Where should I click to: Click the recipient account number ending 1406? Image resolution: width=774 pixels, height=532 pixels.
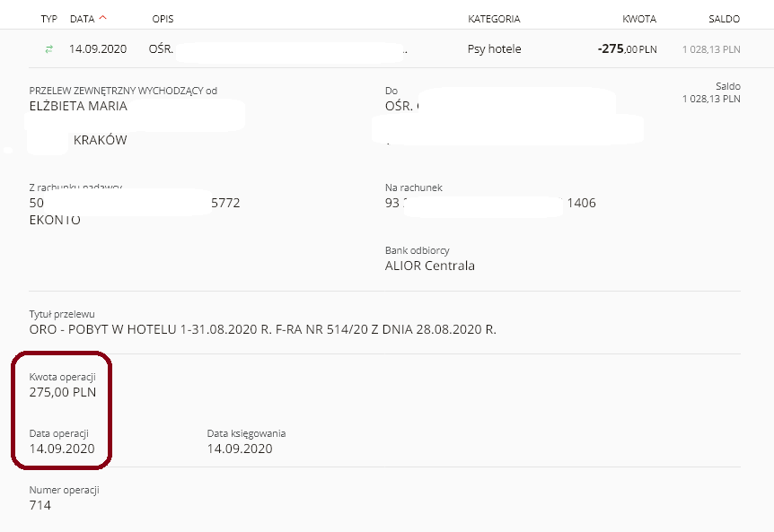[x=490, y=203]
